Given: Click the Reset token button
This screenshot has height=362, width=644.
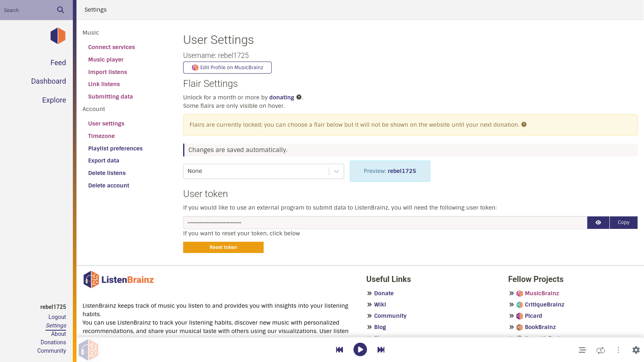Looking at the screenshot, I should [x=223, y=247].
